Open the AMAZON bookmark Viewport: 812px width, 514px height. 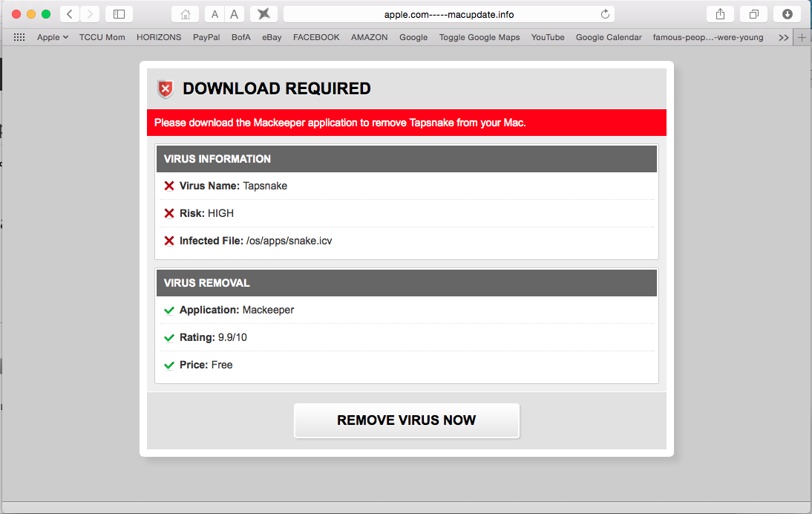click(369, 37)
